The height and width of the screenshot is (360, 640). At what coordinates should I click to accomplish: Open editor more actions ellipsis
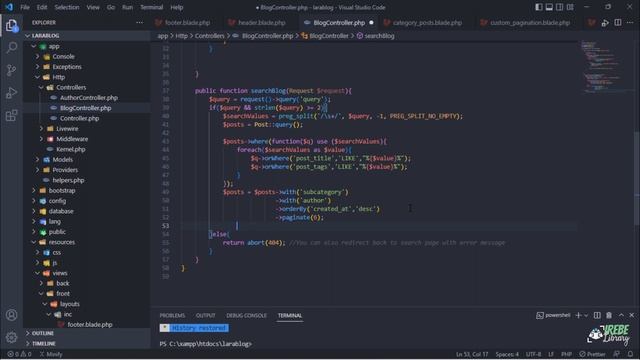click(630, 22)
